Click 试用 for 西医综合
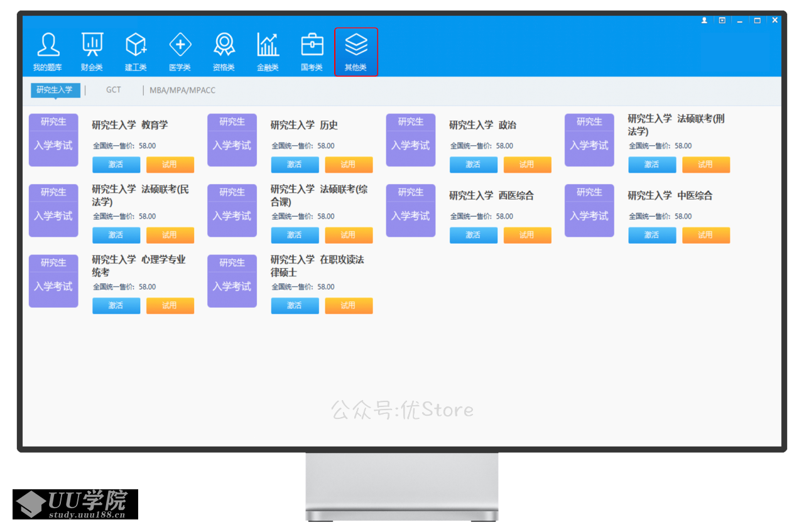This screenshot has width=804, height=532. pyautogui.click(x=527, y=235)
